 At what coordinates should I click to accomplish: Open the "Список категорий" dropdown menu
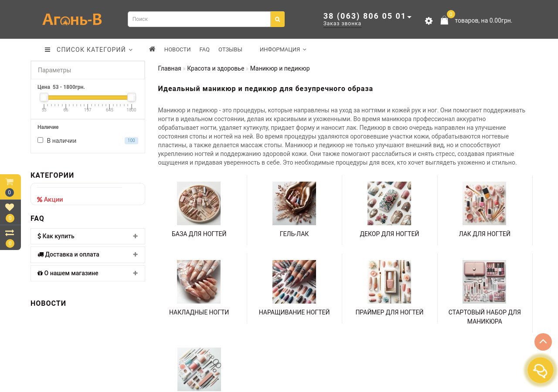click(x=88, y=50)
